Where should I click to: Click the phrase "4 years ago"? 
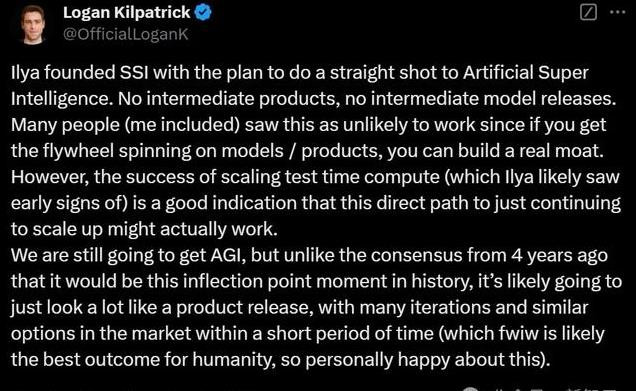pyautogui.click(x=559, y=255)
